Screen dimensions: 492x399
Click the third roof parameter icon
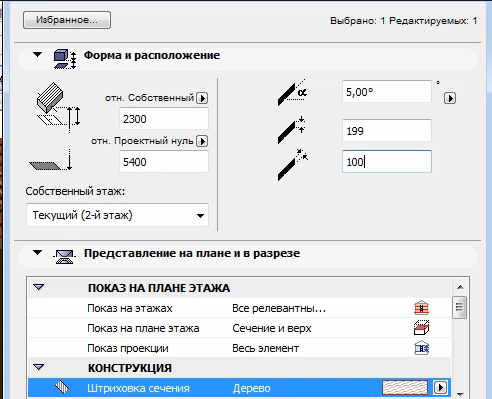pos(293,165)
